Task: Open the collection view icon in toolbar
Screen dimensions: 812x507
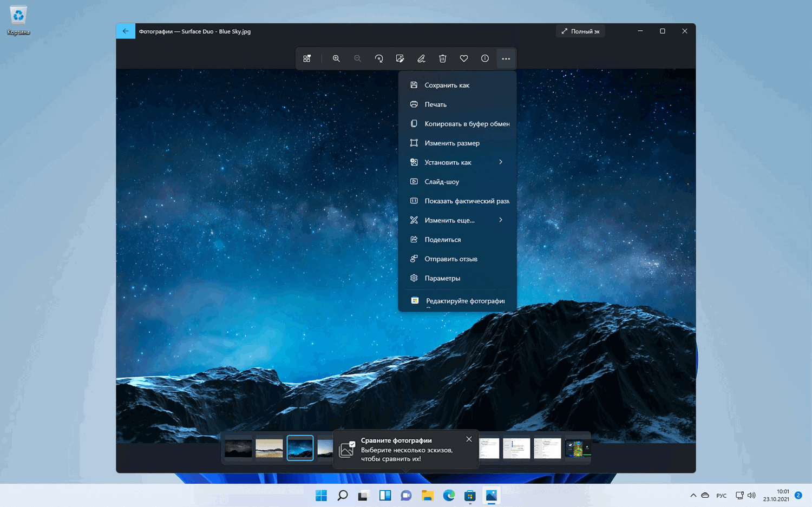Action: [x=307, y=58]
